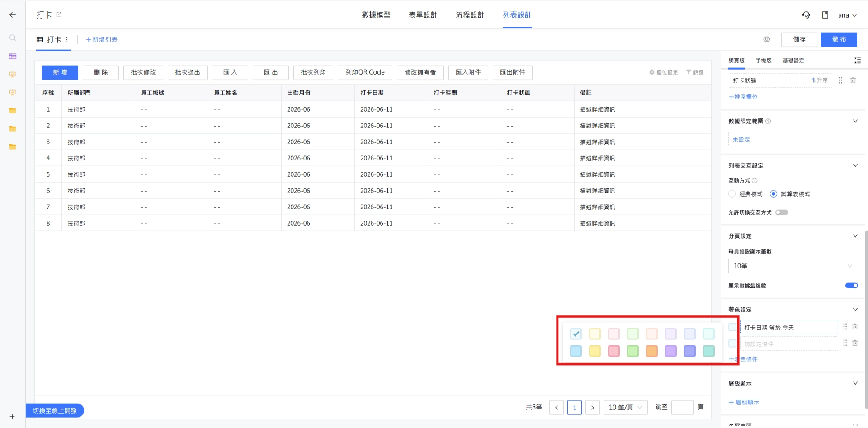Collapse the 著色設定 section
Screen dimensions: 868x428
coord(855,310)
